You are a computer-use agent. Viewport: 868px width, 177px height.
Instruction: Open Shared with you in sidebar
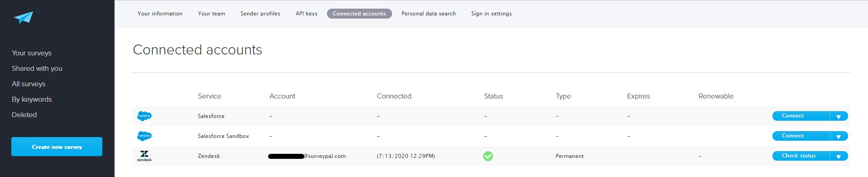coord(37,69)
